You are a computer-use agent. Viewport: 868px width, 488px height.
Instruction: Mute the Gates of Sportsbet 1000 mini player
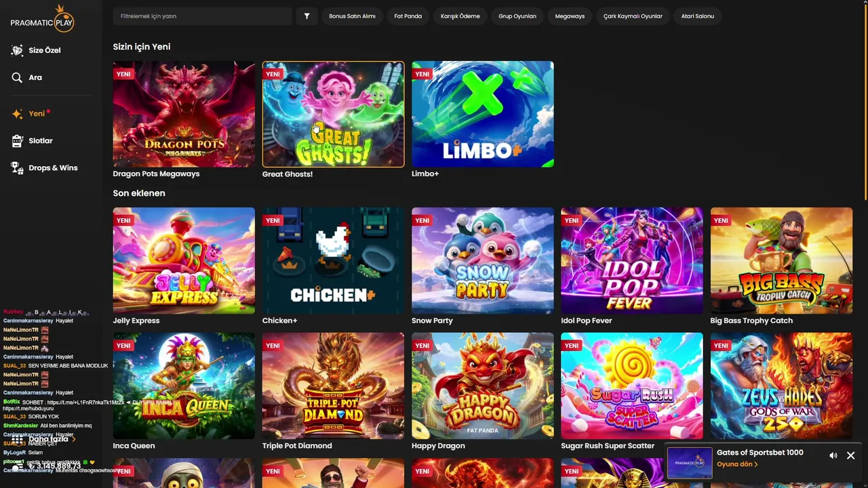click(x=833, y=455)
